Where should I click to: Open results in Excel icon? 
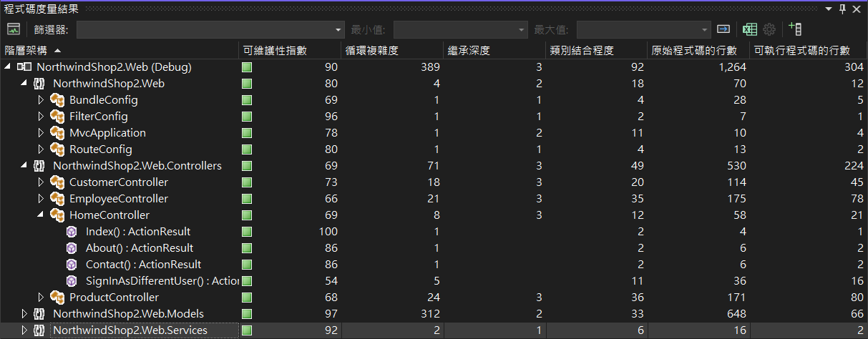(x=749, y=29)
